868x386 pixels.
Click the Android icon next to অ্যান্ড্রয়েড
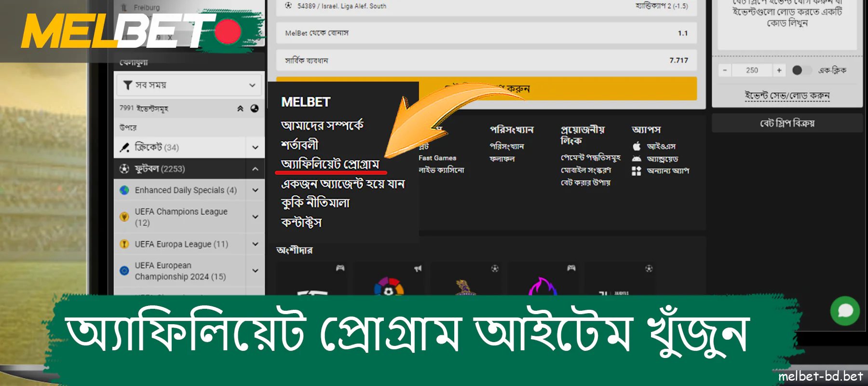[x=637, y=159]
